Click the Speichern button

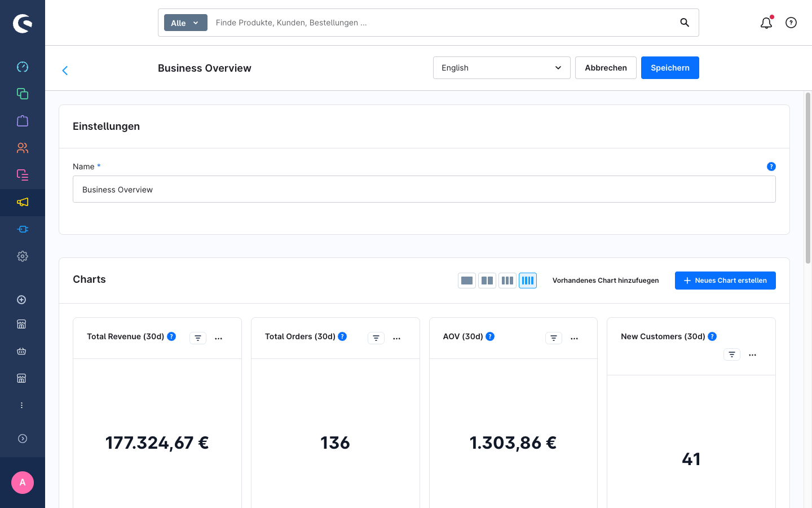point(670,68)
